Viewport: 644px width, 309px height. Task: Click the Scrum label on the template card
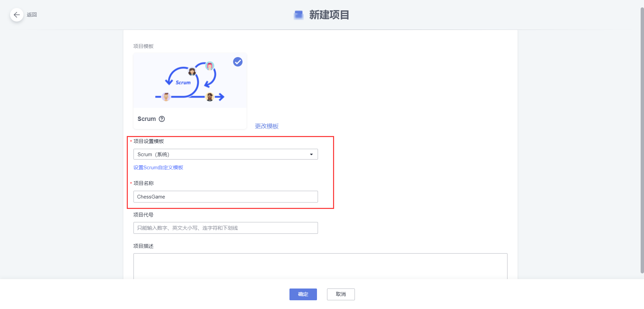[147, 119]
